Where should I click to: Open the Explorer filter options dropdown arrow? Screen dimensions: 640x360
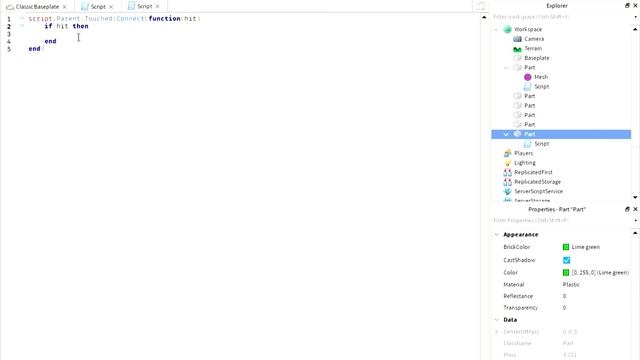(x=635, y=17)
